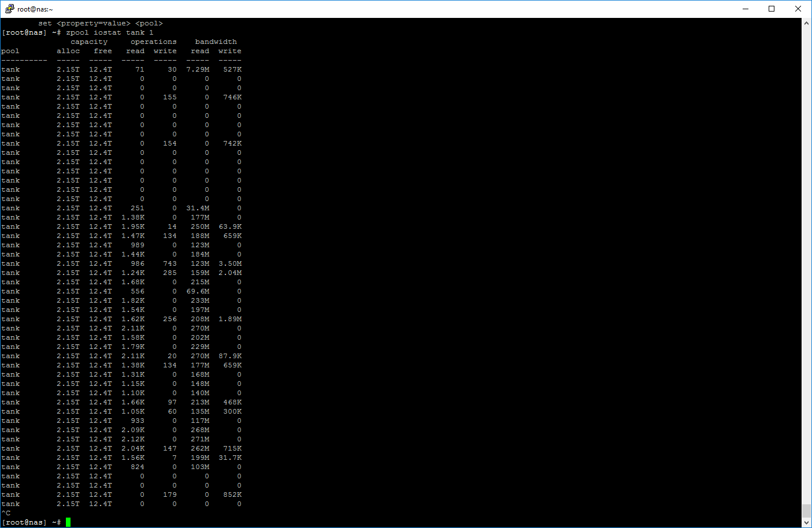Click the scrollbar up arrow

(806, 23)
